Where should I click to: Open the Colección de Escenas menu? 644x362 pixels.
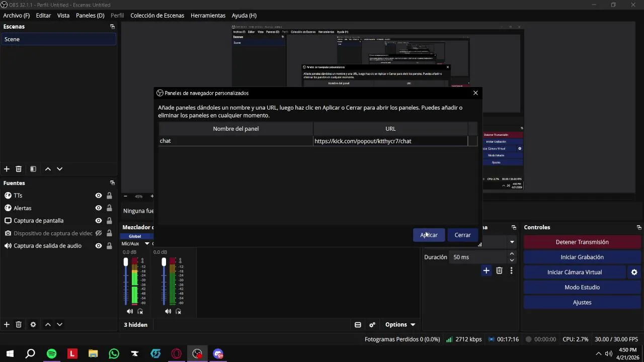click(157, 16)
